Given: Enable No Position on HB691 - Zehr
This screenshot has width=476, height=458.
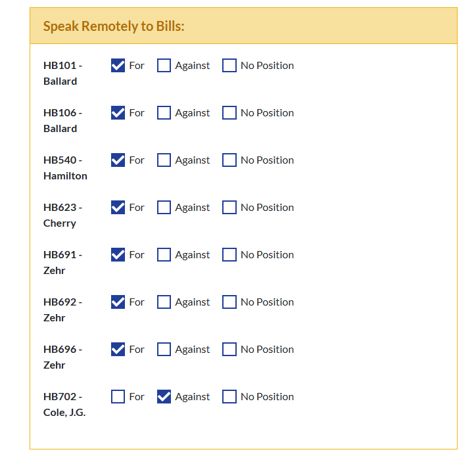Looking at the screenshot, I should pyautogui.click(x=229, y=255).
